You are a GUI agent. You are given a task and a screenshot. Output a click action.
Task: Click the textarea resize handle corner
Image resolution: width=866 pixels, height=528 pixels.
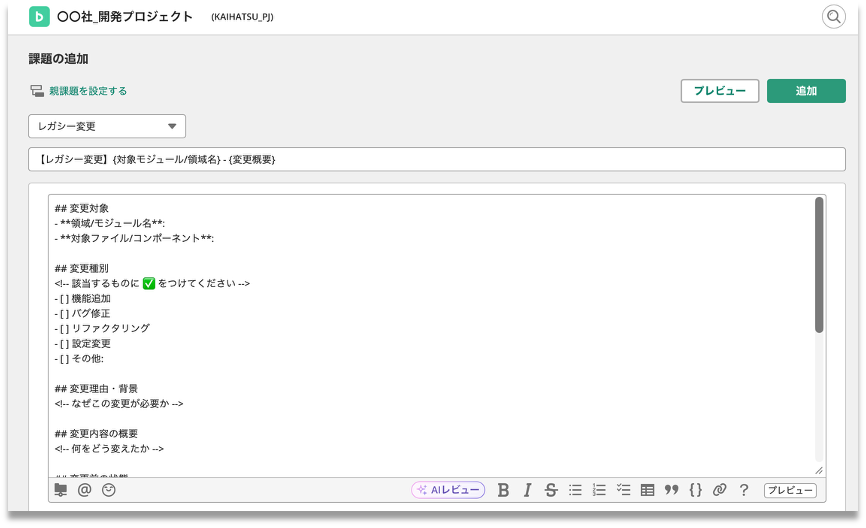(819, 471)
